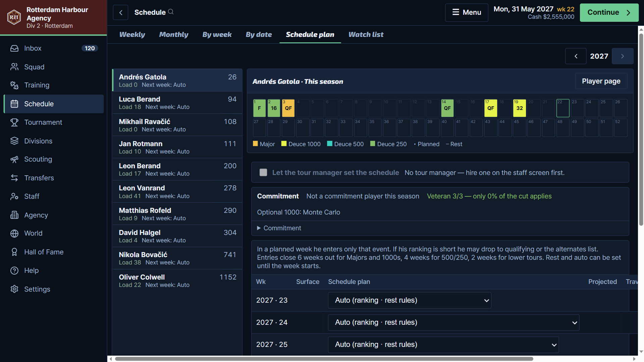Click the week 19 Deuce 1000 cell
644x362 pixels.
519,108
